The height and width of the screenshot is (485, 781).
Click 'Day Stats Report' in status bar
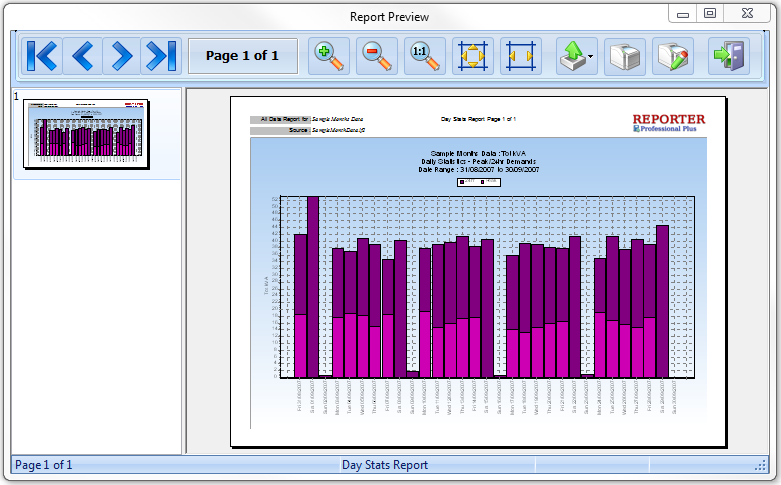pyautogui.click(x=385, y=465)
